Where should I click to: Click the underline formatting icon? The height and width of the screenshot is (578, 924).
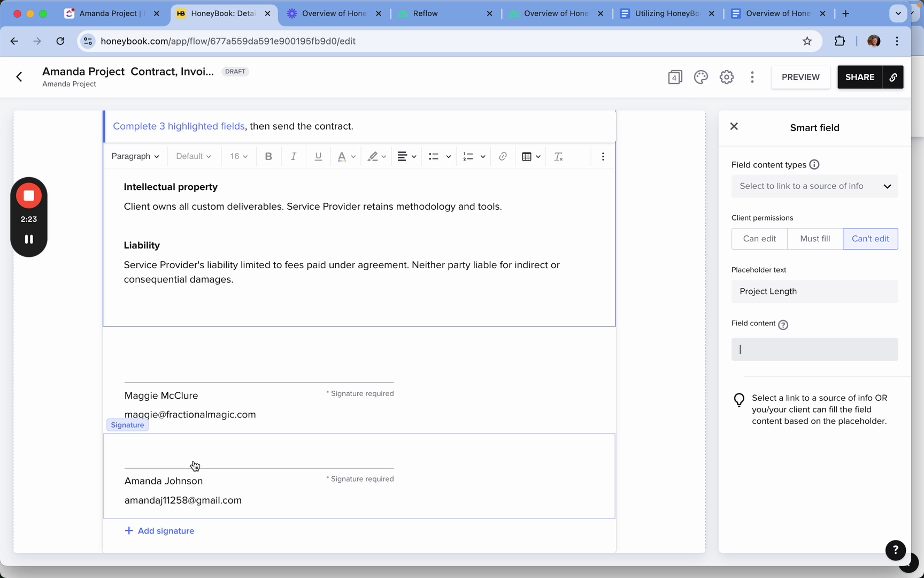click(x=318, y=156)
